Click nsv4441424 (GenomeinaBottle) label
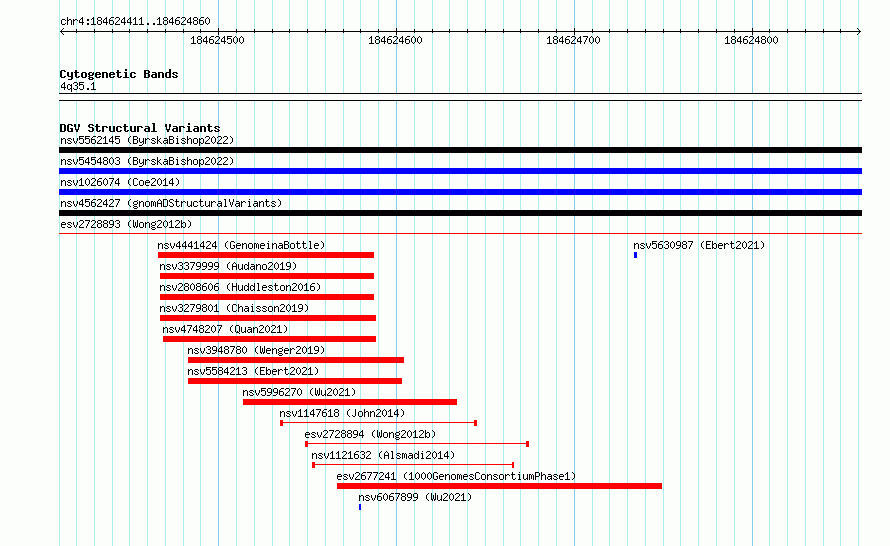The width and height of the screenshot is (890, 546). point(241,245)
